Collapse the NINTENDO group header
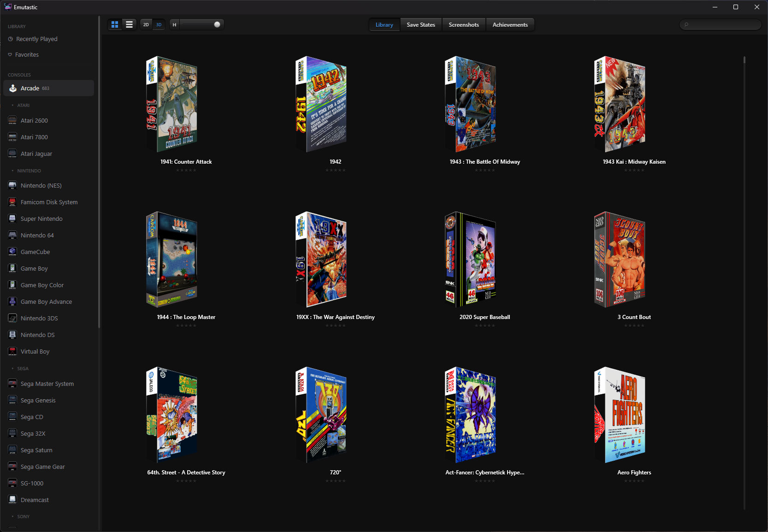The width and height of the screenshot is (768, 532). point(26,171)
